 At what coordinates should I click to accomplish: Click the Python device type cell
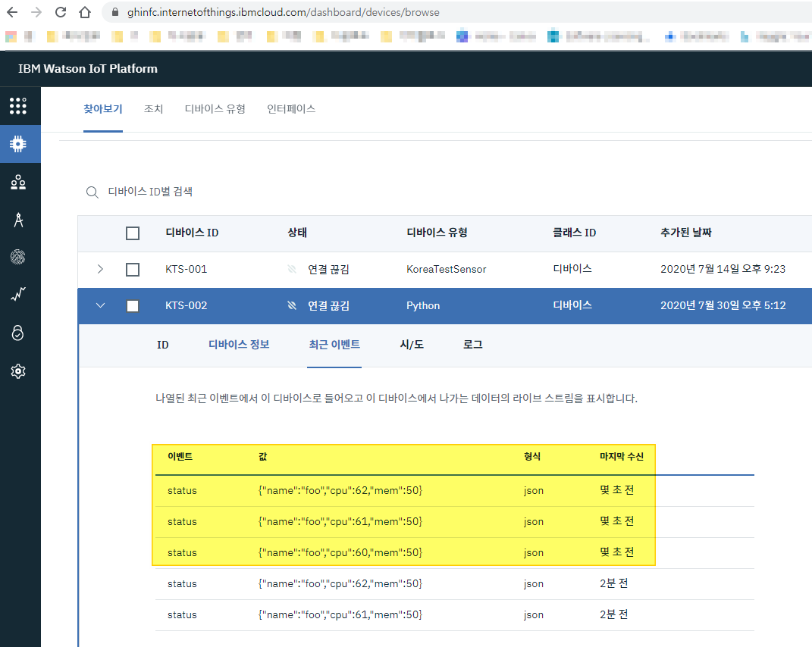pos(423,305)
